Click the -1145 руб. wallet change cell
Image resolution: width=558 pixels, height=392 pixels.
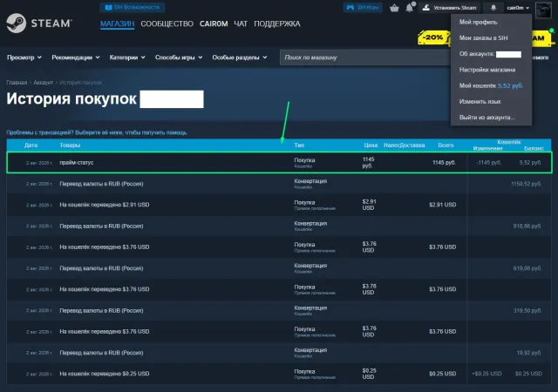[x=488, y=163]
